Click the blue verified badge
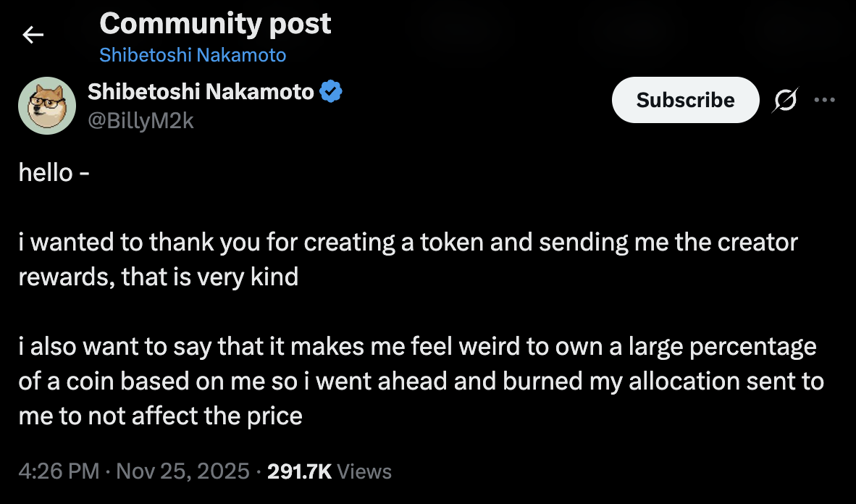 point(332,91)
